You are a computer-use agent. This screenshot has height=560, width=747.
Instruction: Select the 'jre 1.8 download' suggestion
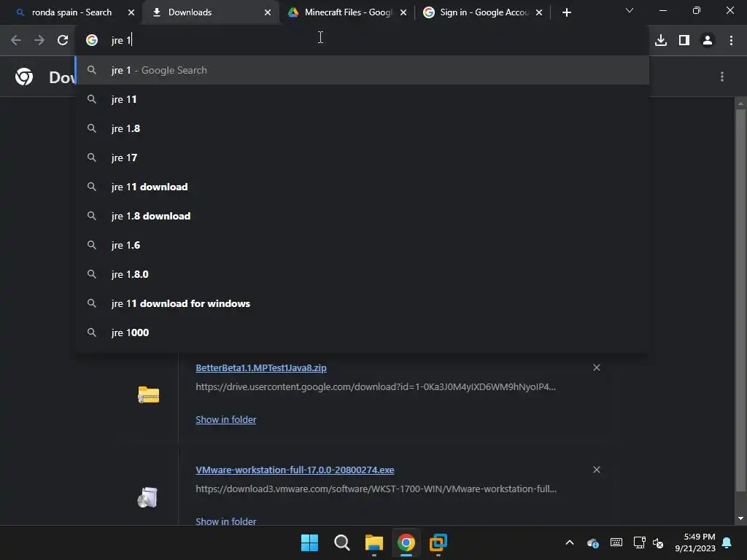pyautogui.click(x=362, y=216)
